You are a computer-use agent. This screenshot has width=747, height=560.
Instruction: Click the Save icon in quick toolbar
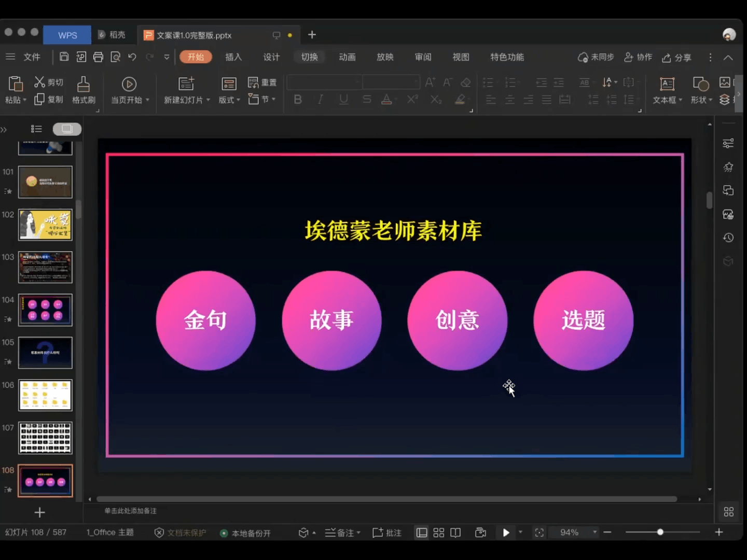(64, 57)
